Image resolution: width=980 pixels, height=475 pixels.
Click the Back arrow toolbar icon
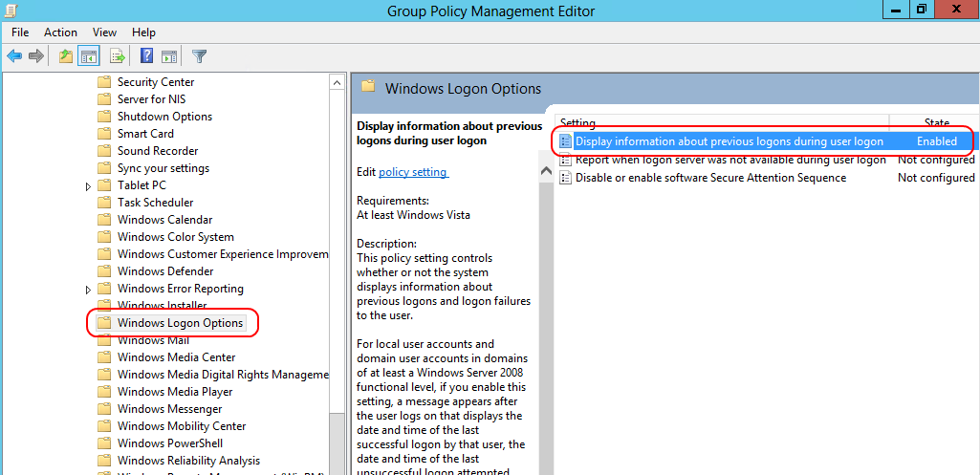click(x=14, y=56)
